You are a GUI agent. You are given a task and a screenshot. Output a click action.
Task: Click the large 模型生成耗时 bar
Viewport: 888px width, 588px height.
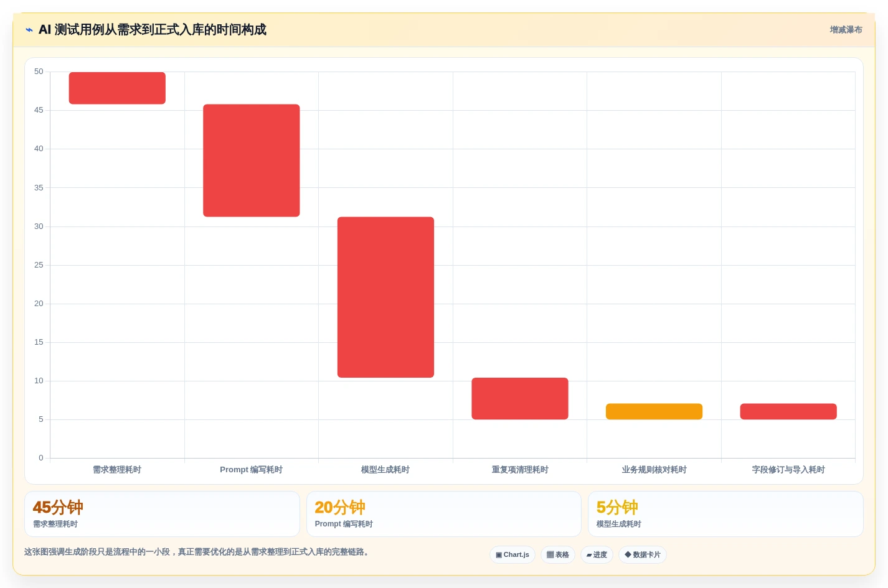click(385, 297)
